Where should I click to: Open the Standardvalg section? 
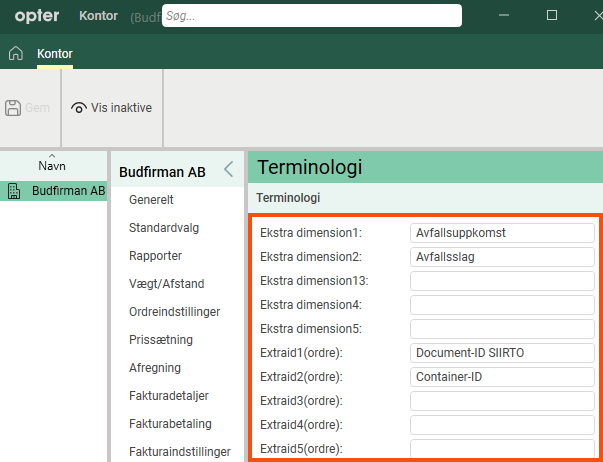point(164,228)
